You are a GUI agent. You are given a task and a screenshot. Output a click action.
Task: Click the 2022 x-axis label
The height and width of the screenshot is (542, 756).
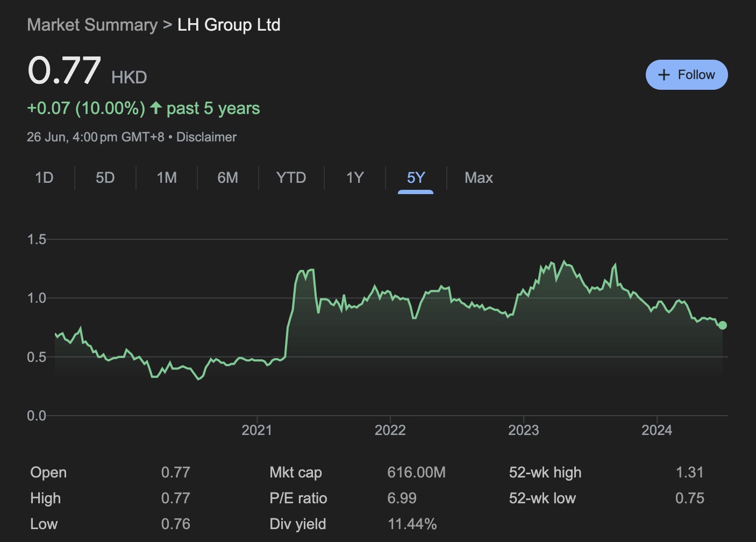(x=390, y=430)
